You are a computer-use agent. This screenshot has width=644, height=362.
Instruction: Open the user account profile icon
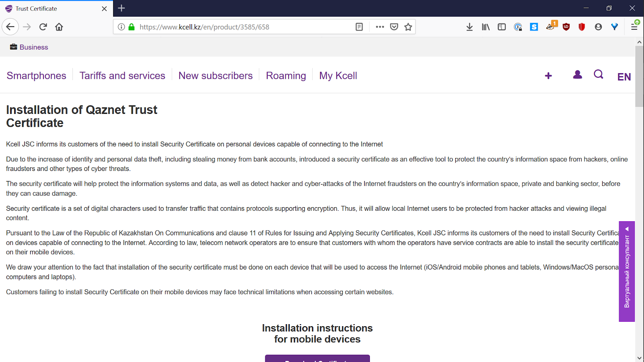point(578,74)
